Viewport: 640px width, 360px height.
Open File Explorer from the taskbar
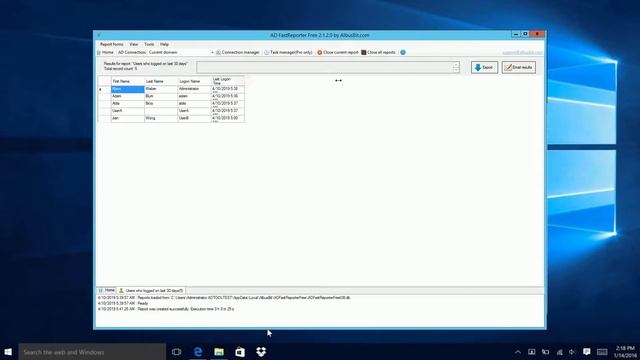219,352
